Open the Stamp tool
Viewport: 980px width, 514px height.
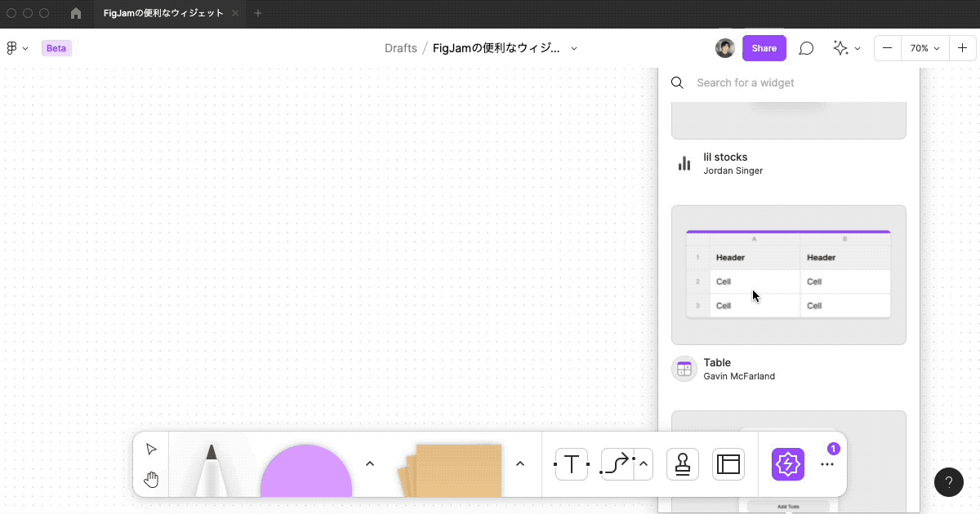click(x=683, y=464)
